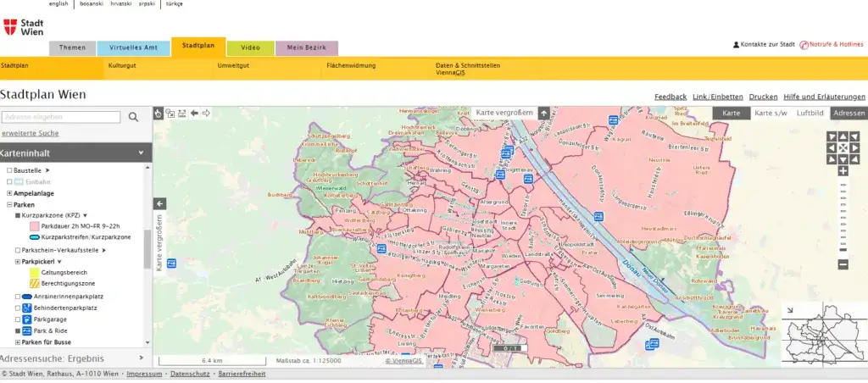This screenshot has height=383, width=868.
Task: Enable Parkgarage layer checkbox
Action: click(x=18, y=319)
